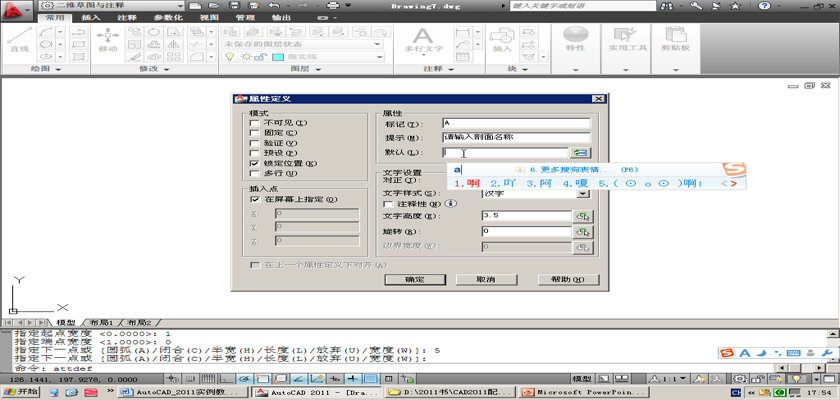This screenshot has width=840, height=400.
Task: Toggle the 固定 (Constant) checkbox
Action: click(254, 132)
